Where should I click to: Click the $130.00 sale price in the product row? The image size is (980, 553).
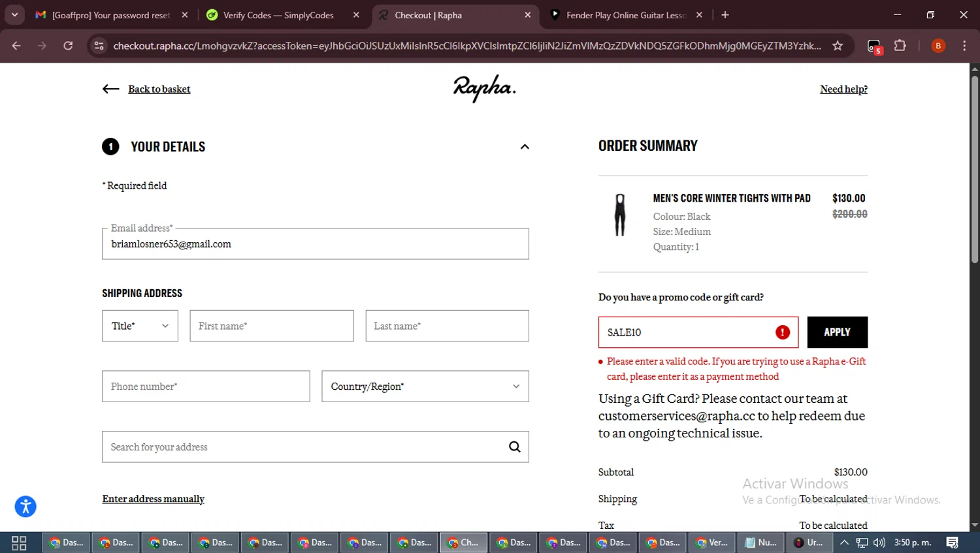849,198
